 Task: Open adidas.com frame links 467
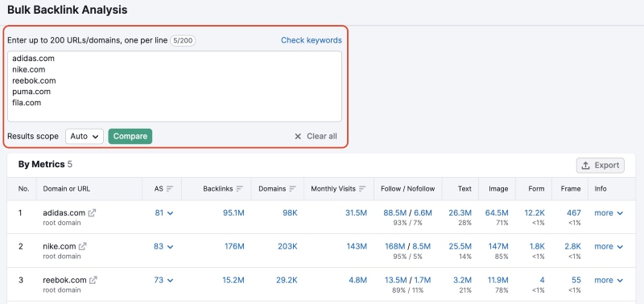[574, 213]
